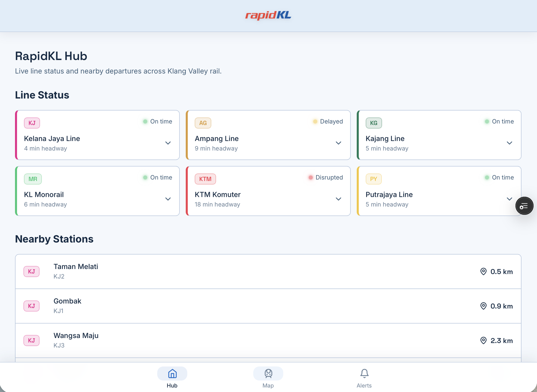Click the '18 min headway' text

coord(217,204)
